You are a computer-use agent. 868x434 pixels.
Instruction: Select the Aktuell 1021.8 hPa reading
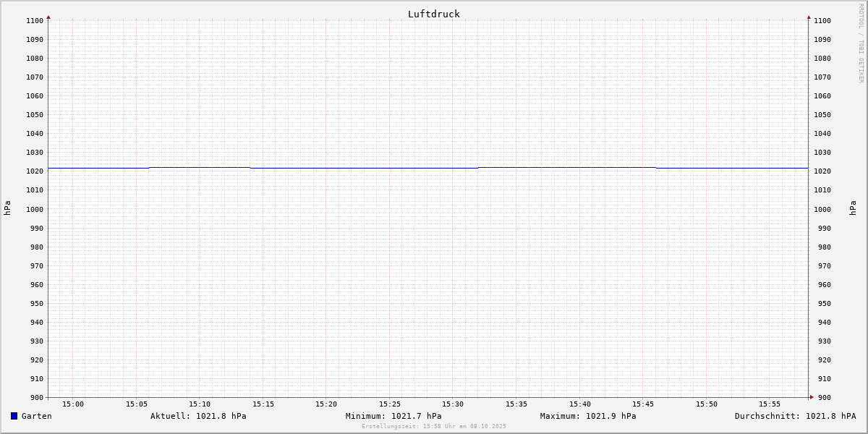point(198,416)
